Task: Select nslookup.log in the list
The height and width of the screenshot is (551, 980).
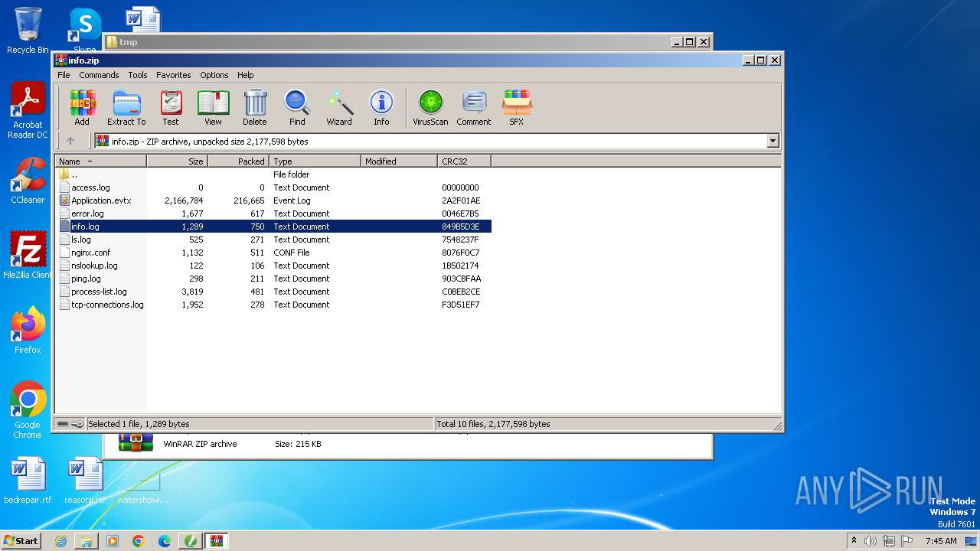Action: point(273,266)
